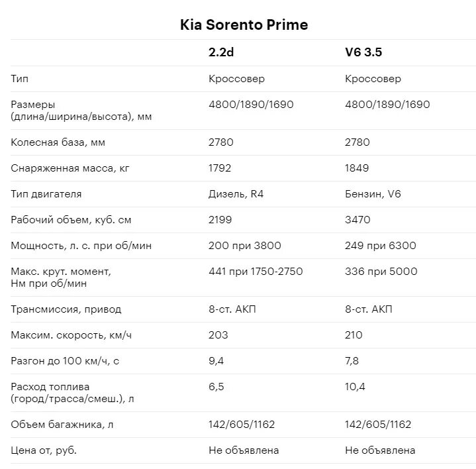Click the 'Объем багажника, л' row label
This screenshot has width=476, height=469.
(62, 425)
